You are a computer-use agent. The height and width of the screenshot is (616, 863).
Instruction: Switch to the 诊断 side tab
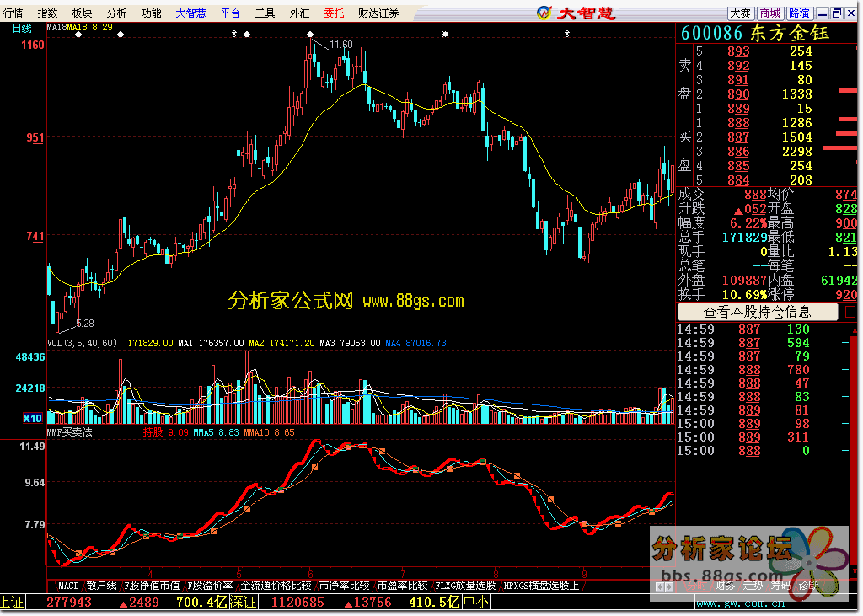pyautogui.click(x=808, y=586)
